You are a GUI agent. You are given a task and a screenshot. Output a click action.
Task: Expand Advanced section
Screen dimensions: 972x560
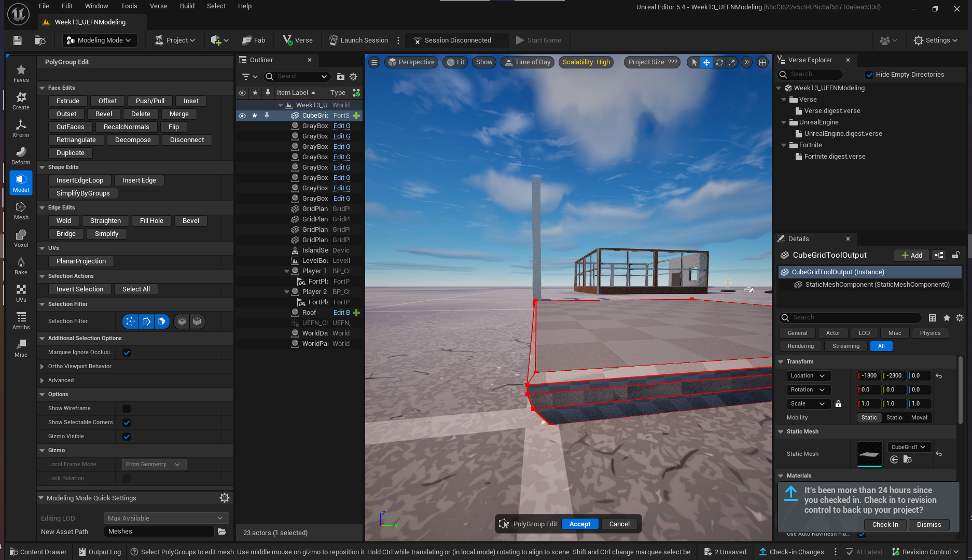[42, 381]
